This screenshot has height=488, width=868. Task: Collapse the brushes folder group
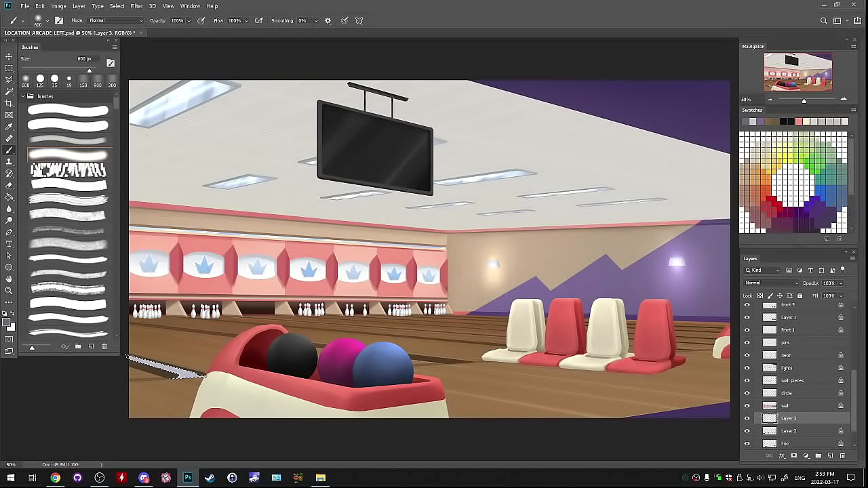coord(23,96)
